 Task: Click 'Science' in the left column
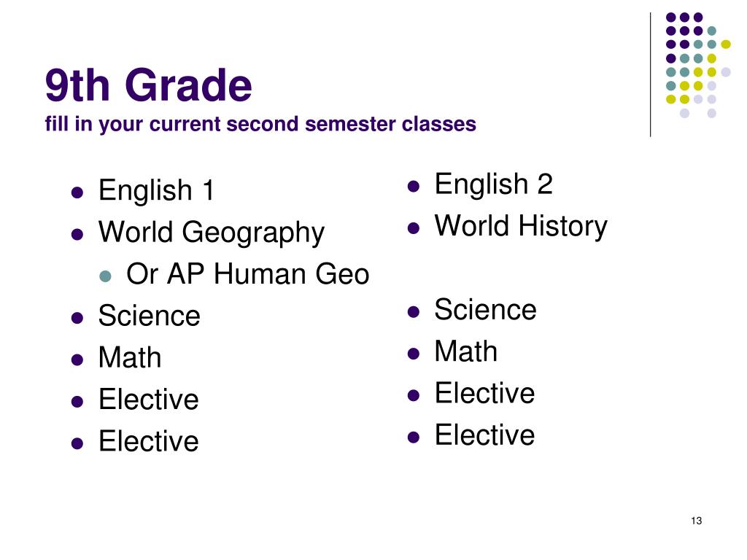149,316
